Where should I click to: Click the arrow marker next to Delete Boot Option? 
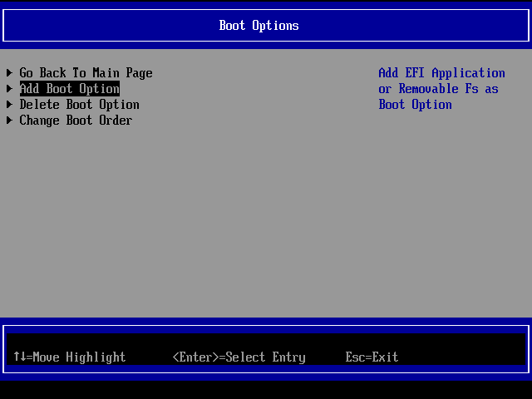pyautogui.click(x=10, y=105)
